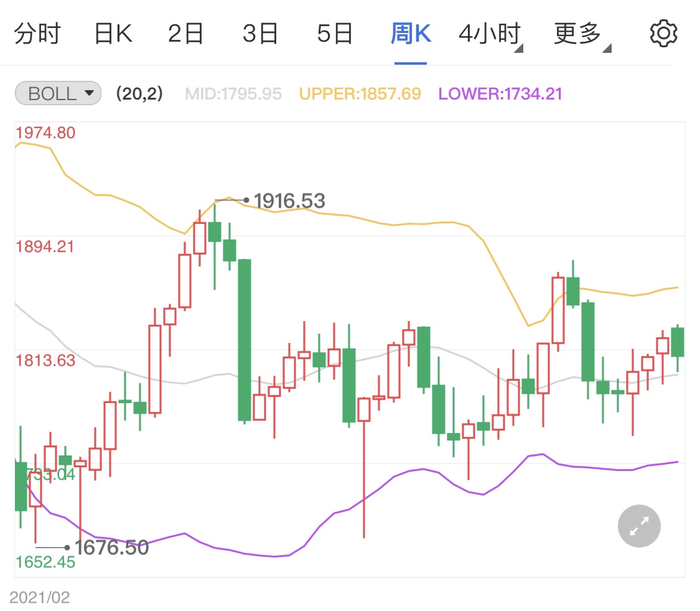Select the 2日 chart tab
The image size is (700, 611).
point(185,34)
